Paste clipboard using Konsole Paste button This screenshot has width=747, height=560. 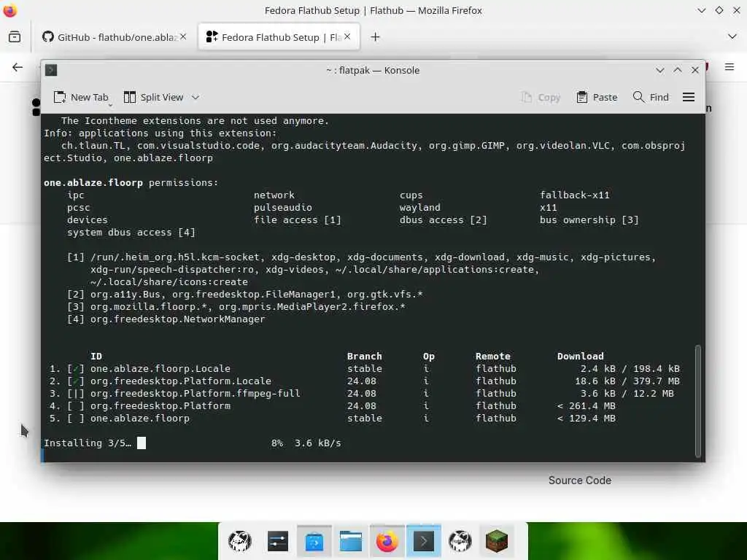(x=597, y=97)
